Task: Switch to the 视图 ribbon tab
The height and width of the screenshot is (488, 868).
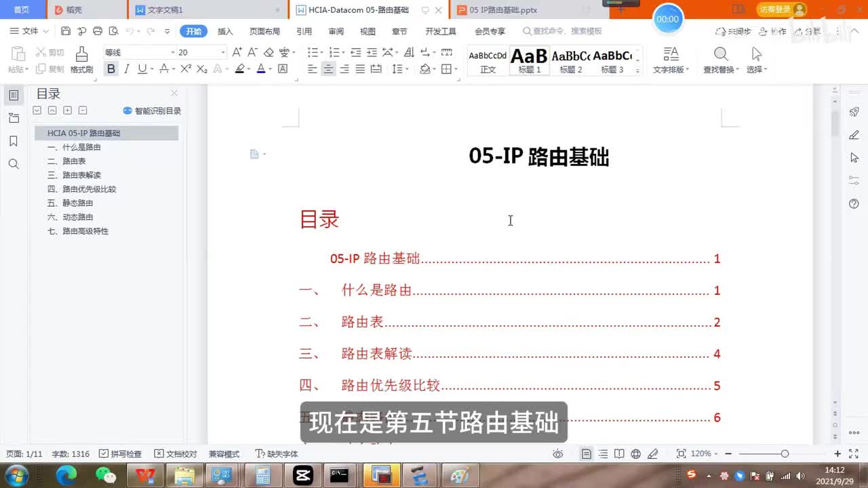Action: 368,31
